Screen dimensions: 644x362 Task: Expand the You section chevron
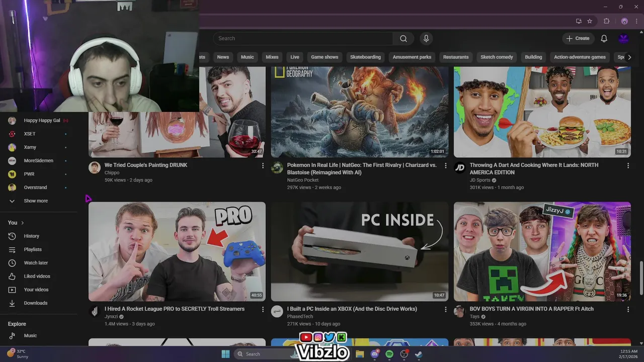[22, 223]
